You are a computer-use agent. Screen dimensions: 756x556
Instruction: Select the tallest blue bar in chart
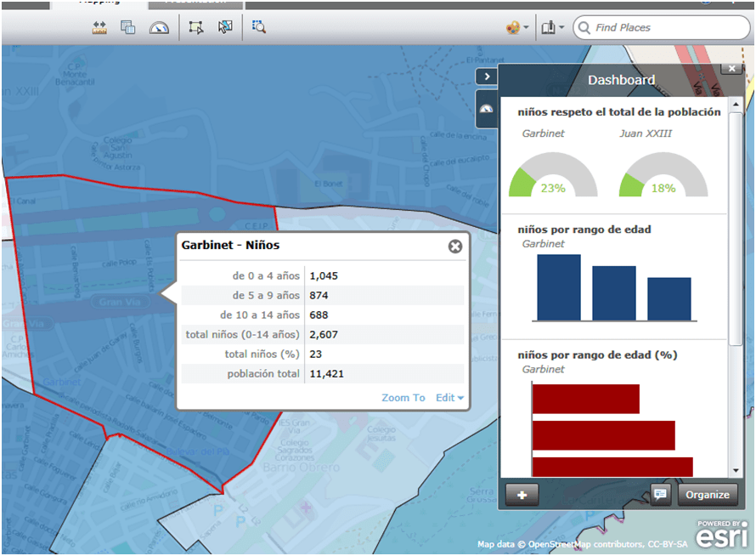559,287
